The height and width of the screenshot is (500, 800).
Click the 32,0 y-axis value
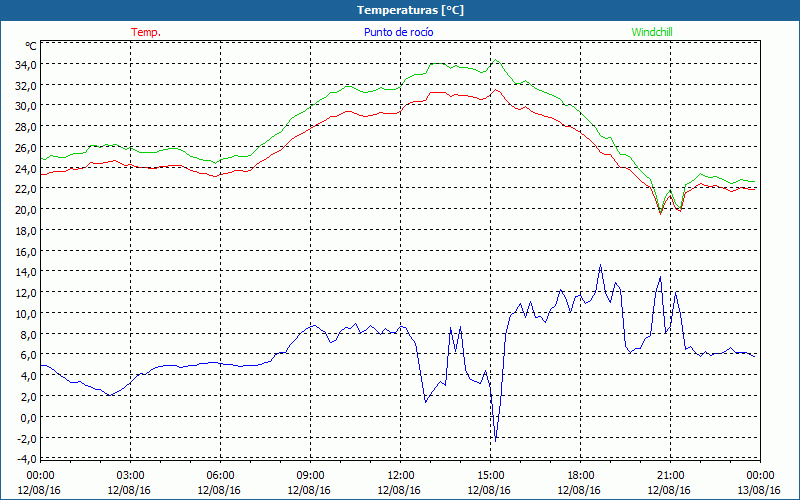(27, 85)
